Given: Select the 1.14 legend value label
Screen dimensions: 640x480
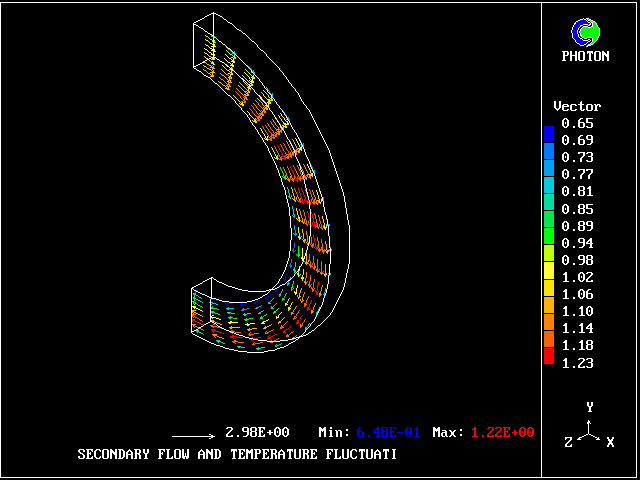Looking at the screenshot, I should click(577, 328).
